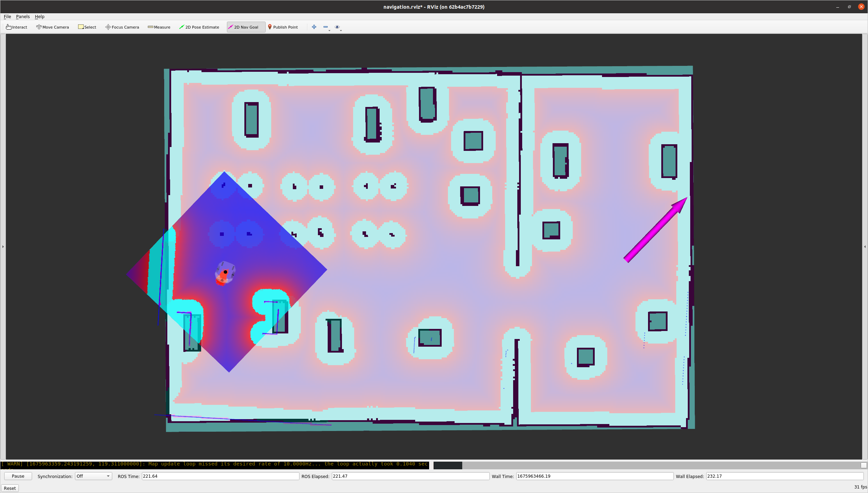Open the File menu

(x=7, y=16)
